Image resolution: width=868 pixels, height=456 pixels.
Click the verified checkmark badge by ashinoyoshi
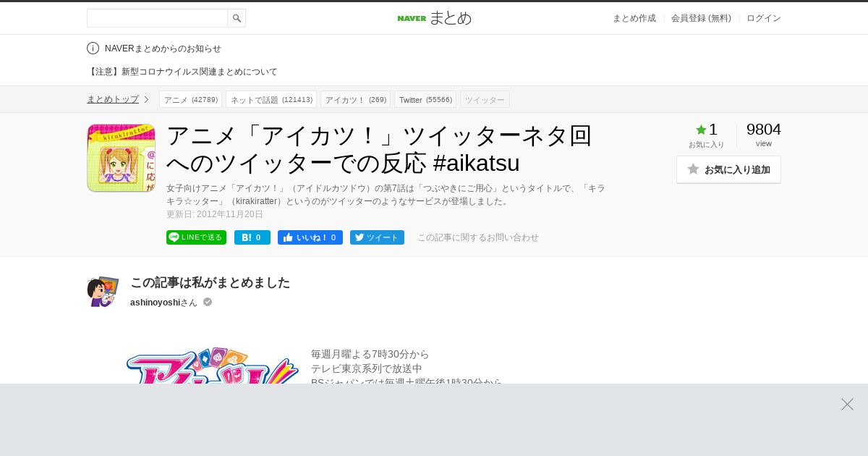click(x=208, y=302)
